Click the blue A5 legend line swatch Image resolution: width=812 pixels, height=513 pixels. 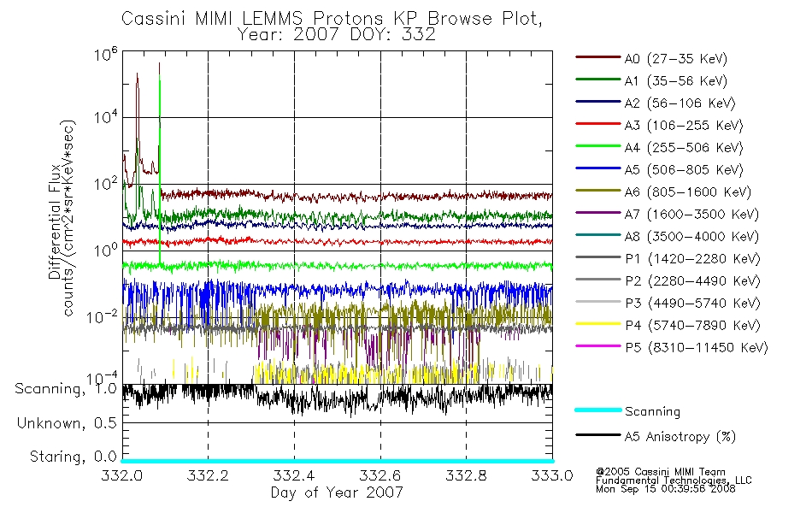(x=597, y=168)
